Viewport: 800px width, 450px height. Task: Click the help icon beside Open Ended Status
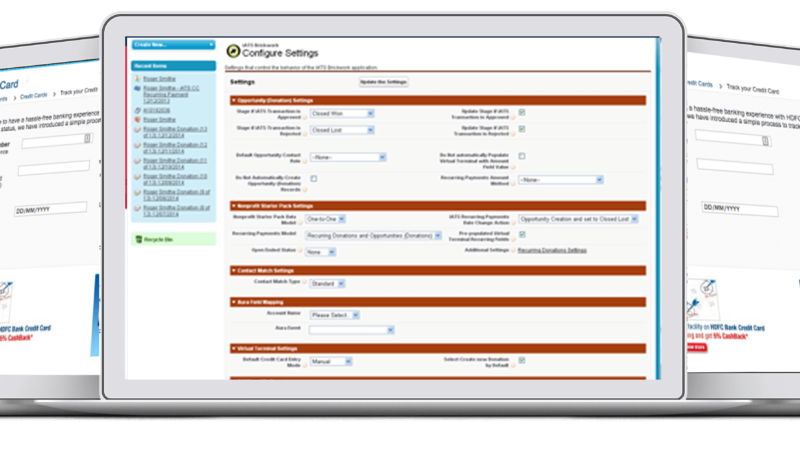tap(297, 251)
